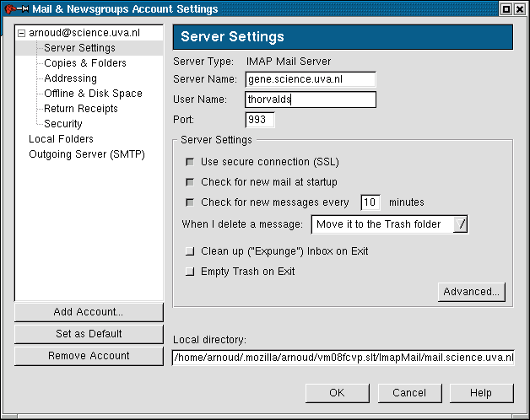Open Outgoing Server (SMTP) settings

click(x=87, y=154)
